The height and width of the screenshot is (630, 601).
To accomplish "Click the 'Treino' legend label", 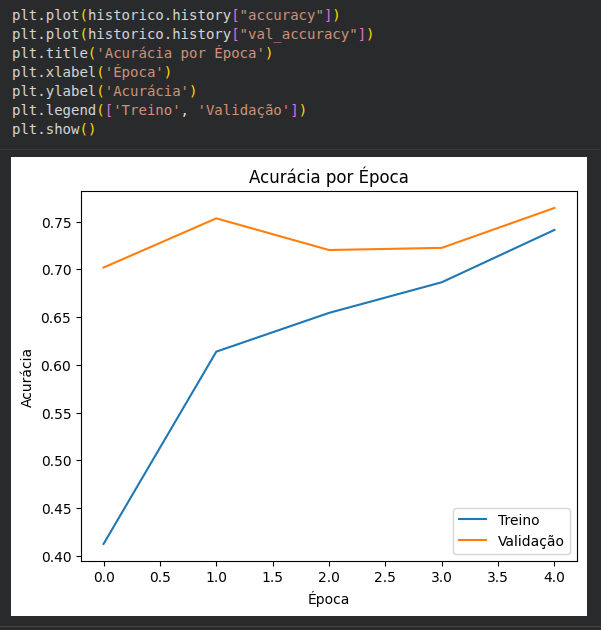I will [x=518, y=520].
